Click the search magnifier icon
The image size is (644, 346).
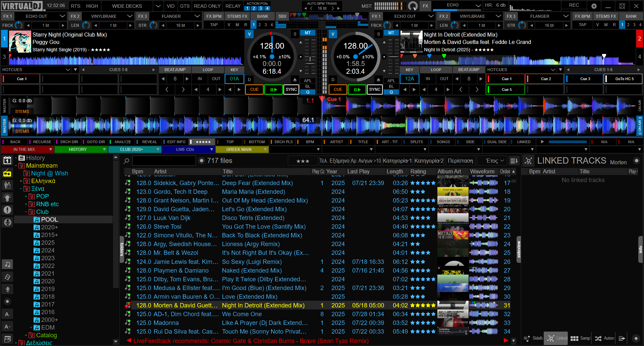click(126, 161)
